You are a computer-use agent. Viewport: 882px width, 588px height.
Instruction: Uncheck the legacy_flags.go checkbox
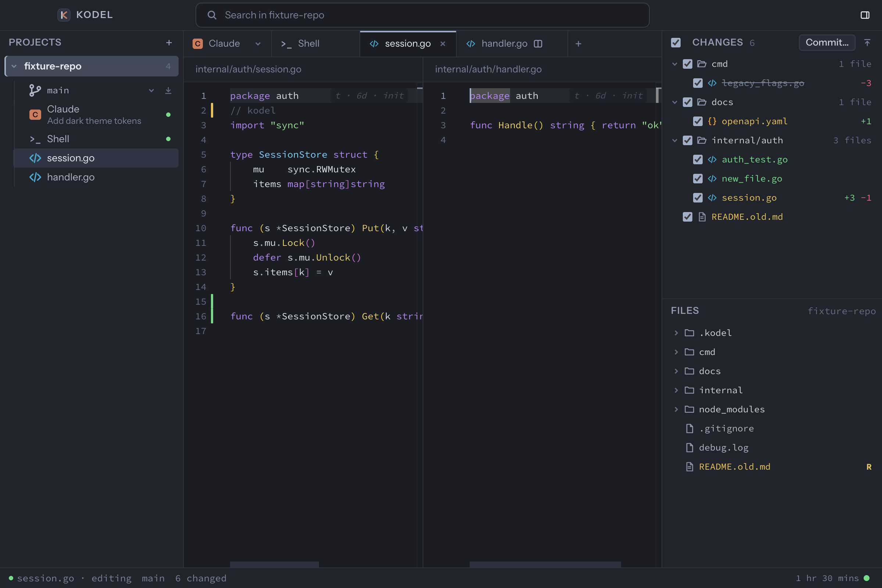698,83
